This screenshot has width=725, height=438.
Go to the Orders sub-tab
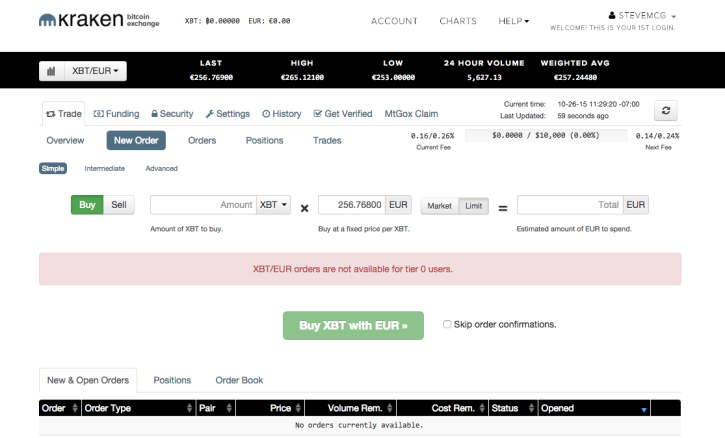tap(202, 141)
